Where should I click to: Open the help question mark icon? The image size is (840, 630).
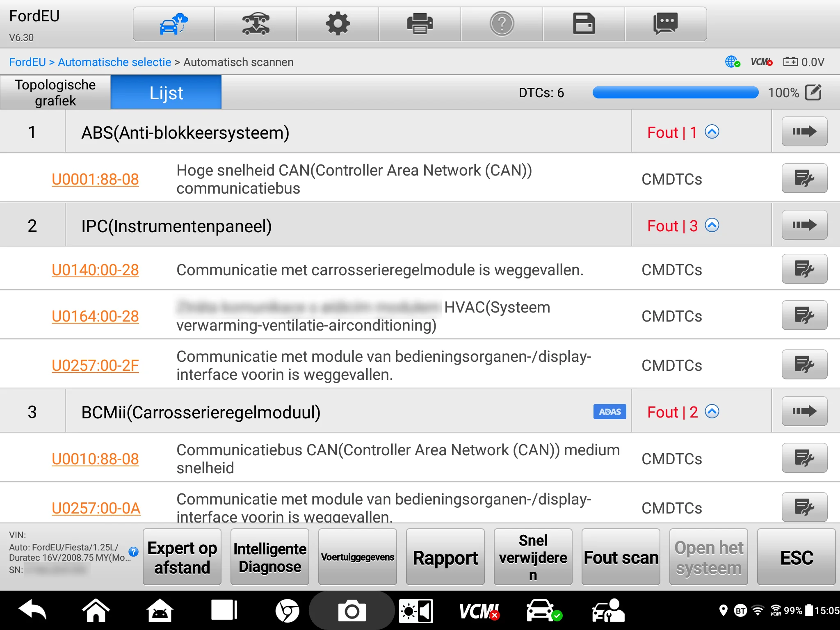point(502,24)
